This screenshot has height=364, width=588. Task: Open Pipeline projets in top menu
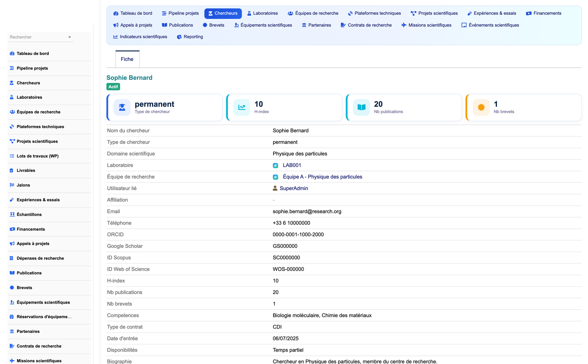coord(180,13)
